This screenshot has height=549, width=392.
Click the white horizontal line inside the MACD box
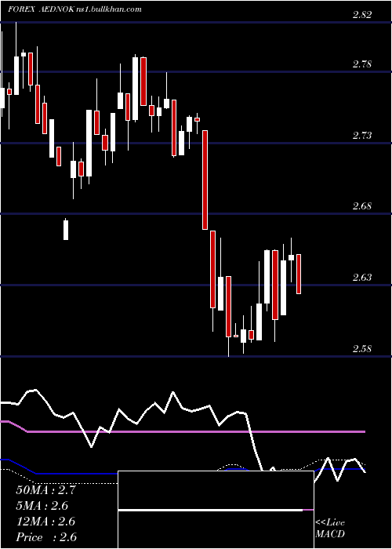pyautogui.click(x=210, y=511)
